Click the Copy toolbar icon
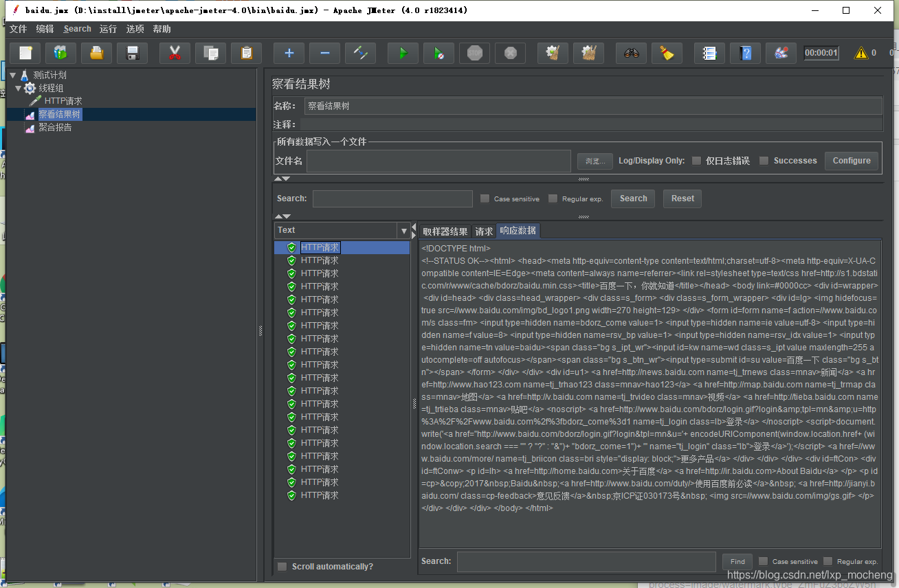The width and height of the screenshot is (899, 588). point(210,53)
